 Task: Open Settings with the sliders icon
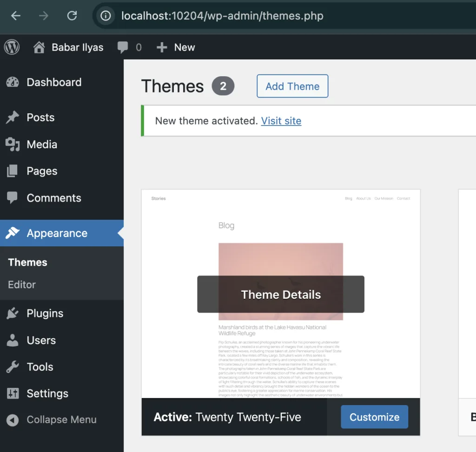(x=13, y=393)
